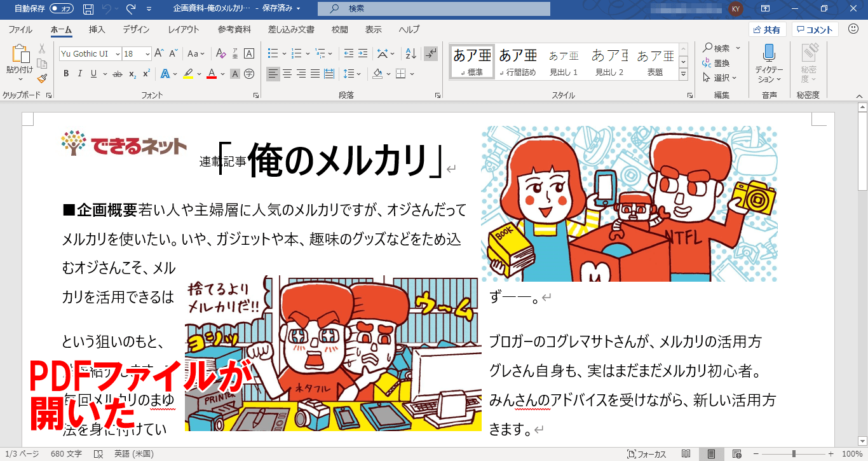Open Change Case Aa dropdown
This screenshot has height=461, width=868.
click(196, 53)
